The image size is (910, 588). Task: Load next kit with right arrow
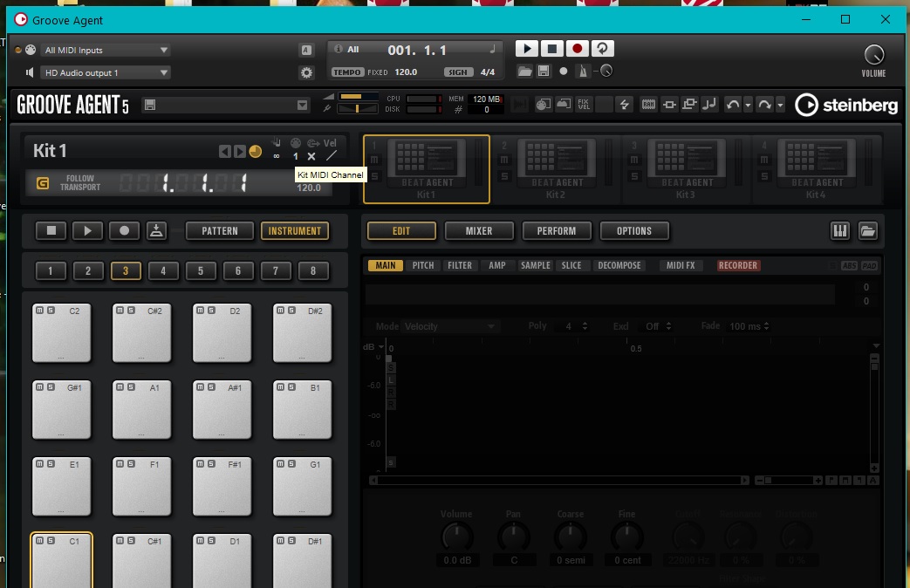pos(239,152)
